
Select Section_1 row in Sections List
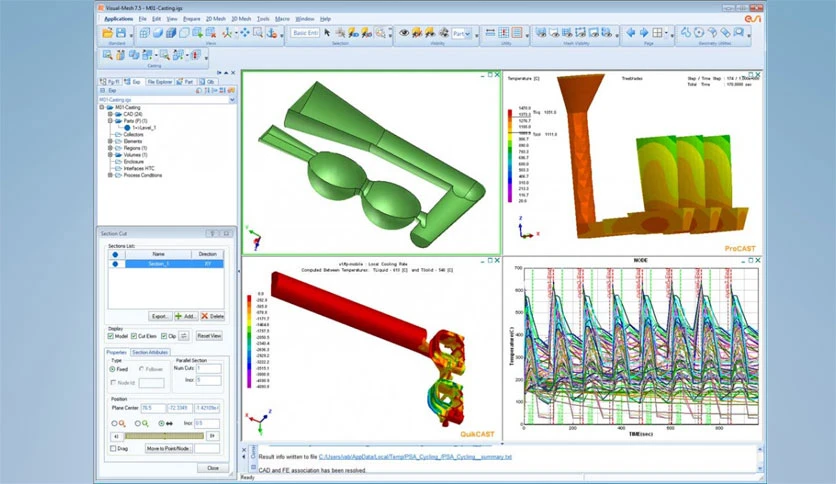pyautogui.click(x=166, y=264)
